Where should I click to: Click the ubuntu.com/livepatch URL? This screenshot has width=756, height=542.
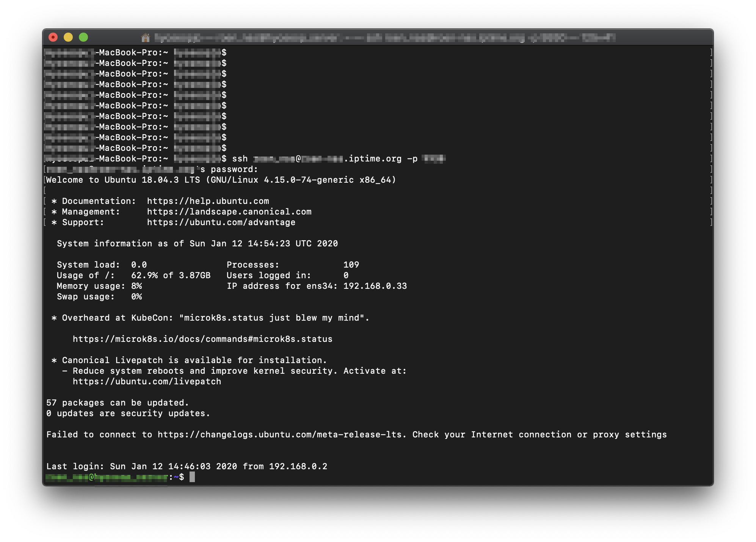click(x=147, y=382)
